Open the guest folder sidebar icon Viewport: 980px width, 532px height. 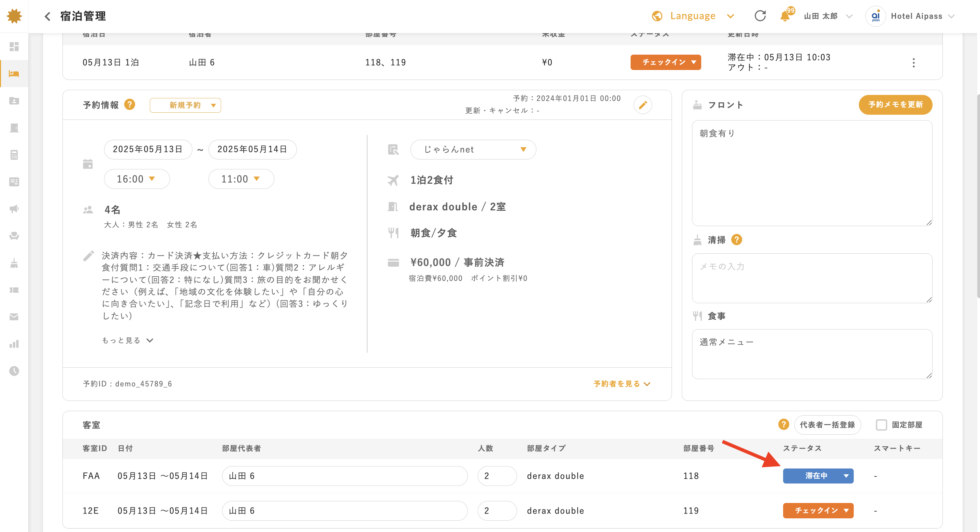[14, 100]
